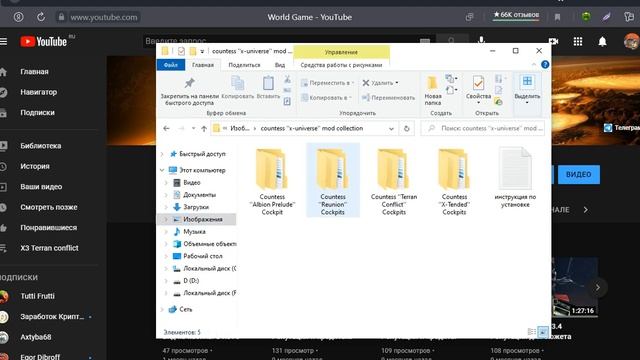Expand Быстрый доступ in the tree
640x360 pixels.
(x=162, y=154)
